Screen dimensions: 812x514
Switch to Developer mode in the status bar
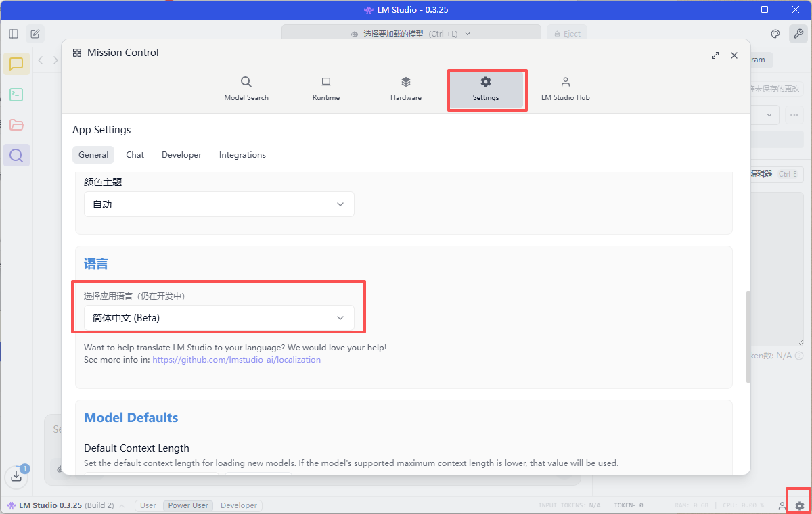point(239,505)
